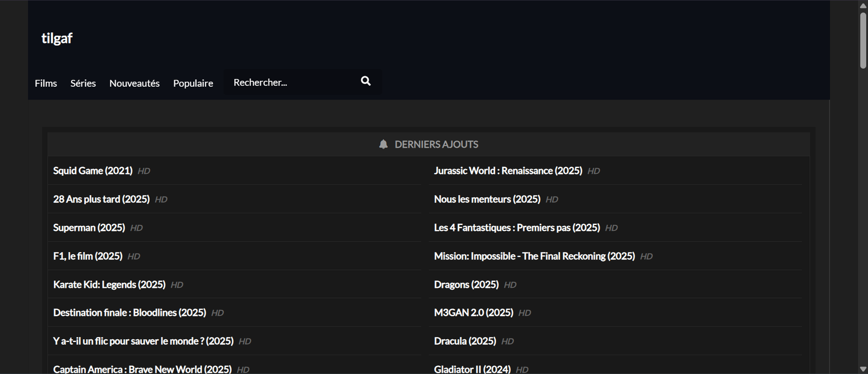Click the scrollbar up arrow
Image resolution: width=868 pixels, height=374 pixels.
863,5
